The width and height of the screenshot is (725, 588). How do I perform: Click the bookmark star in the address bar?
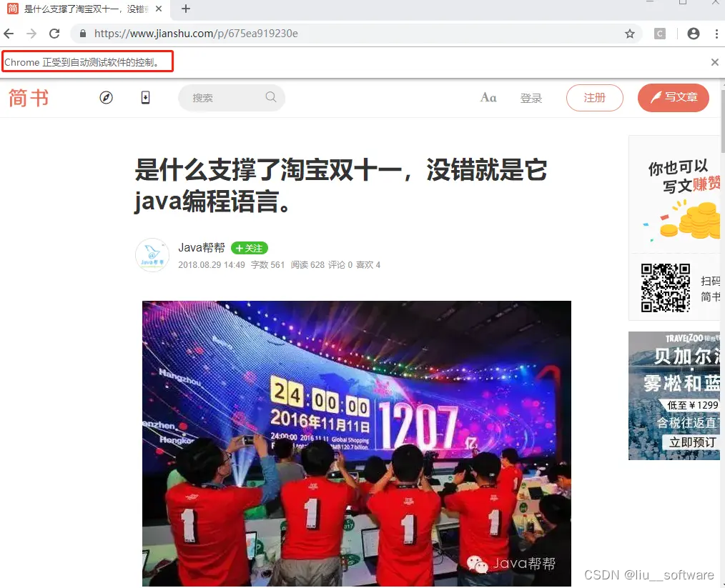629,33
